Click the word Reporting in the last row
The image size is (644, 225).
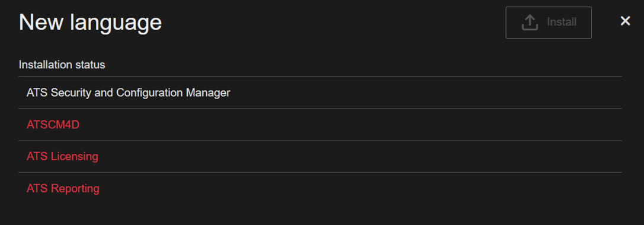(75, 189)
